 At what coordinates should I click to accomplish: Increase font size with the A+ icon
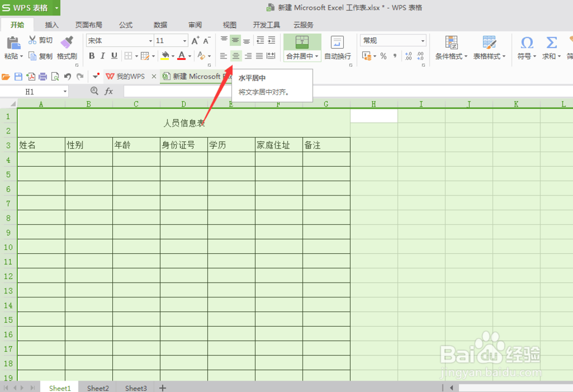(195, 41)
